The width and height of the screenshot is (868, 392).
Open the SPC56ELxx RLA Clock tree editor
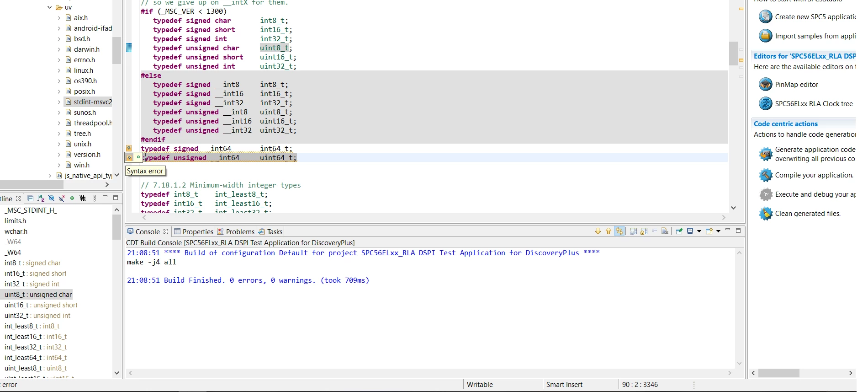[814, 104]
